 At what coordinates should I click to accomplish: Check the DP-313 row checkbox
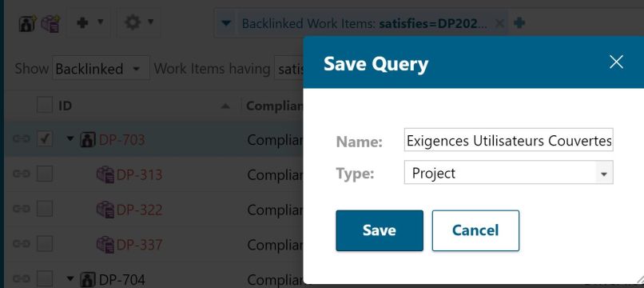[45, 174]
